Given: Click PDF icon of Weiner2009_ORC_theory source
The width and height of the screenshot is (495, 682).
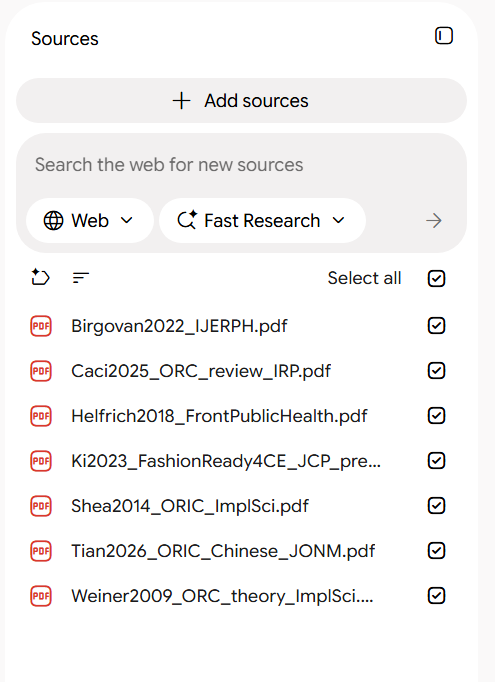Looking at the screenshot, I should tap(41, 596).
